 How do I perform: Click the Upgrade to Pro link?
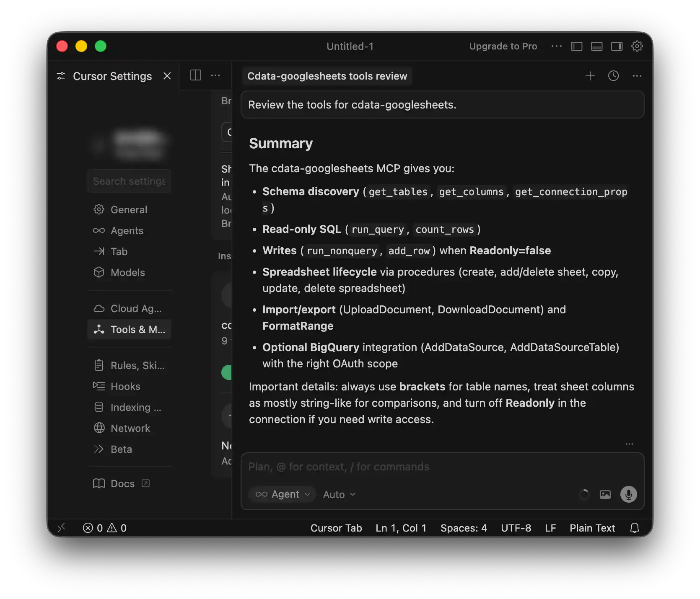coord(503,46)
